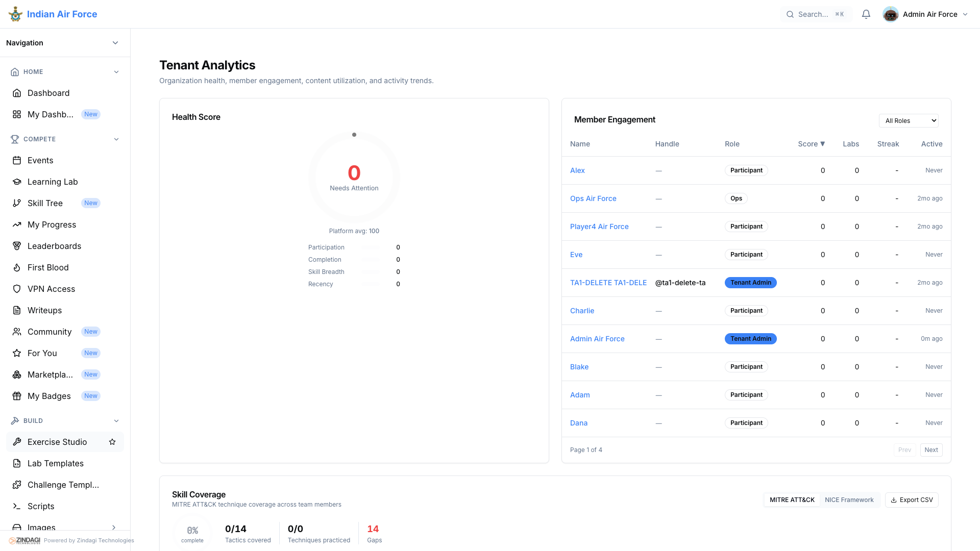Click the Events calendar icon
Image resolution: width=980 pixels, height=551 pixels.
pos(17,160)
